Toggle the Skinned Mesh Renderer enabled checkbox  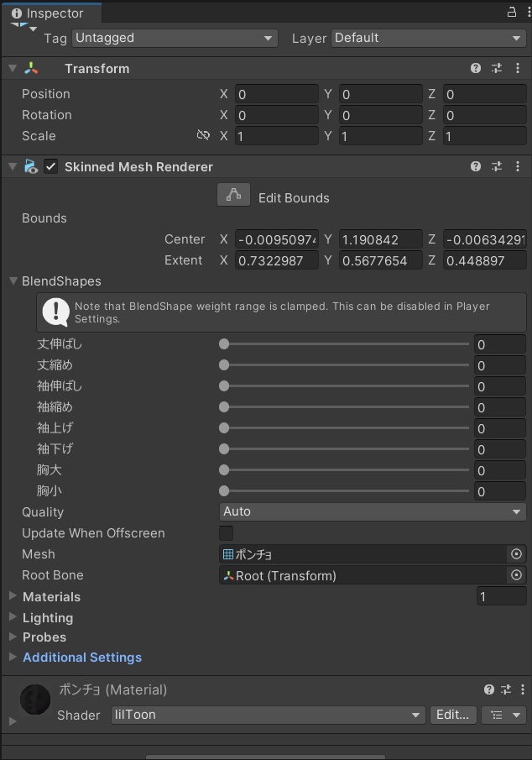(x=50, y=166)
